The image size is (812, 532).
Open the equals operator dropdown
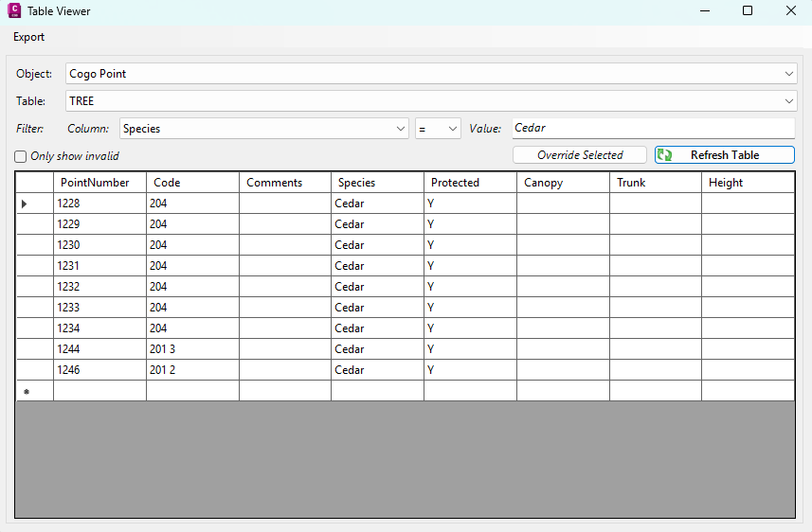click(438, 129)
